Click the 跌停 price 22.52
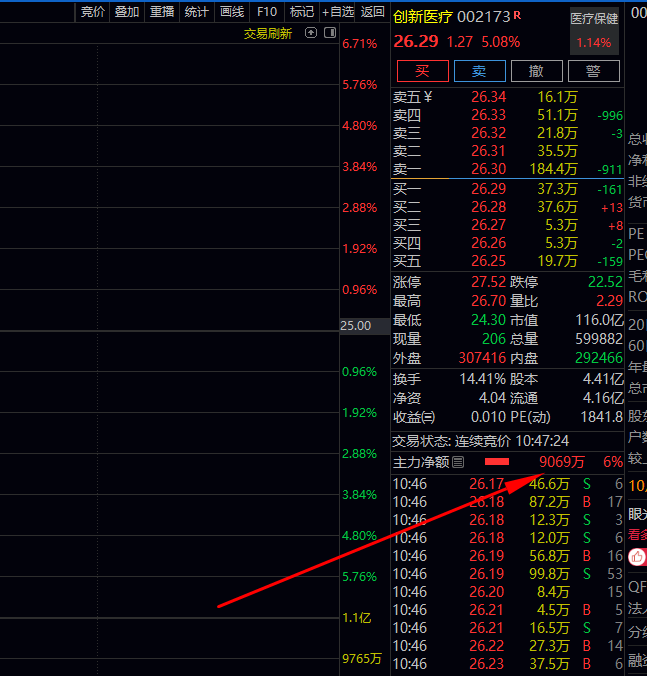The image size is (647, 676). point(606,282)
